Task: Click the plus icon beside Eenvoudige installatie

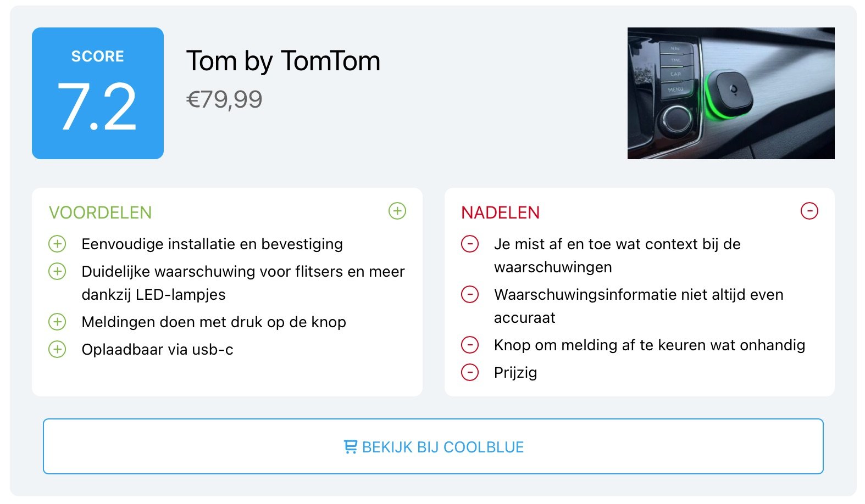Action: pyautogui.click(x=57, y=244)
